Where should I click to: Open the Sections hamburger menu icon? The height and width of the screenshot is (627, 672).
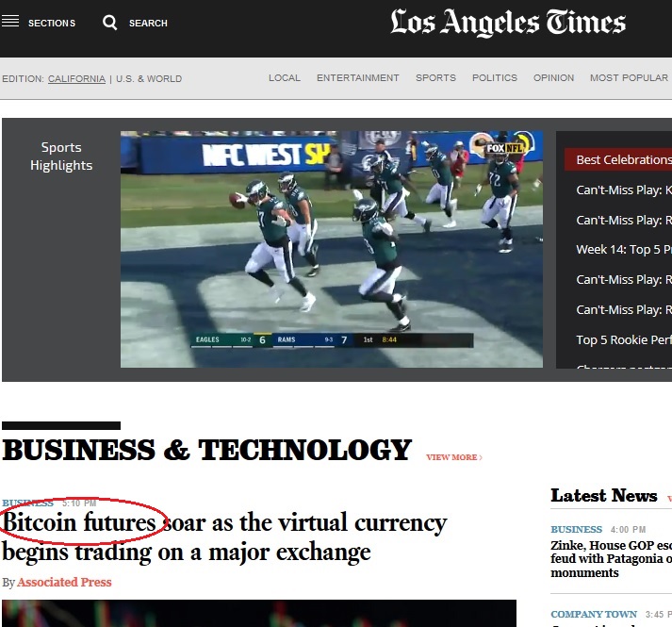(10, 22)
